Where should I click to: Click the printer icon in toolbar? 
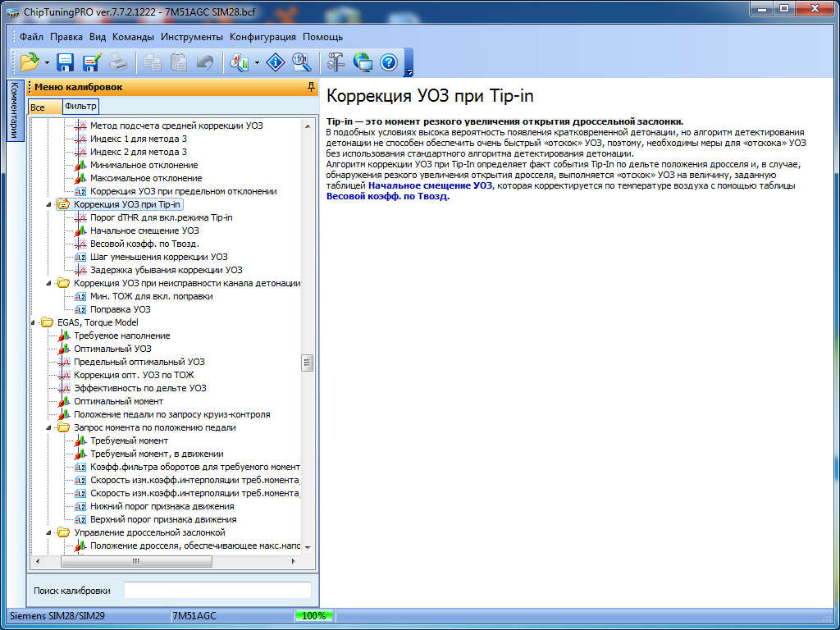[x=118, y=62]
